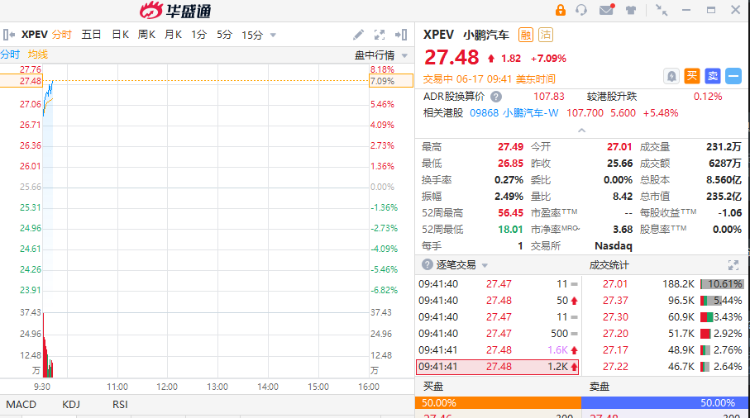The image size is (750, 418).
Task: Select the RSI indicator
Action: click(120, 405)
